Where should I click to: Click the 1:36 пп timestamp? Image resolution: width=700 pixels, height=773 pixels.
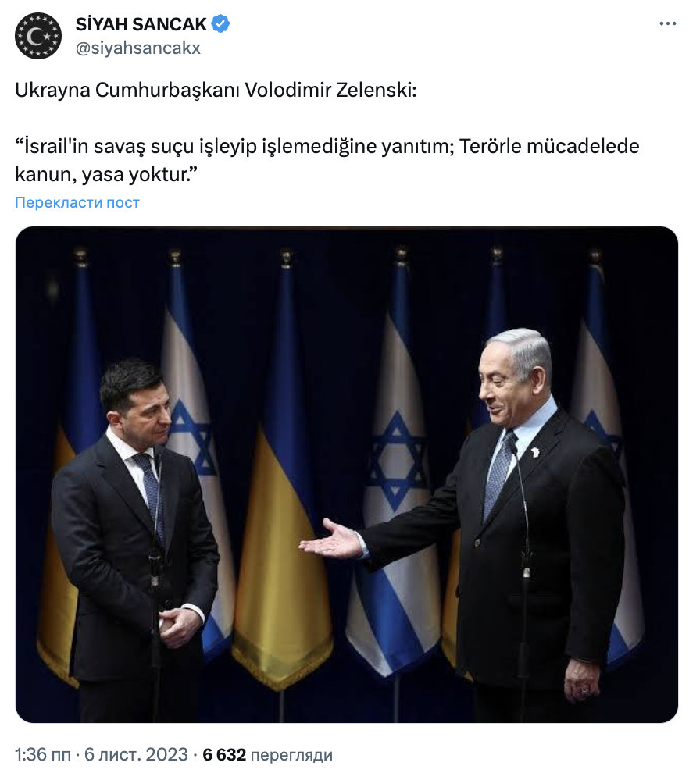(x=43, y=754)
